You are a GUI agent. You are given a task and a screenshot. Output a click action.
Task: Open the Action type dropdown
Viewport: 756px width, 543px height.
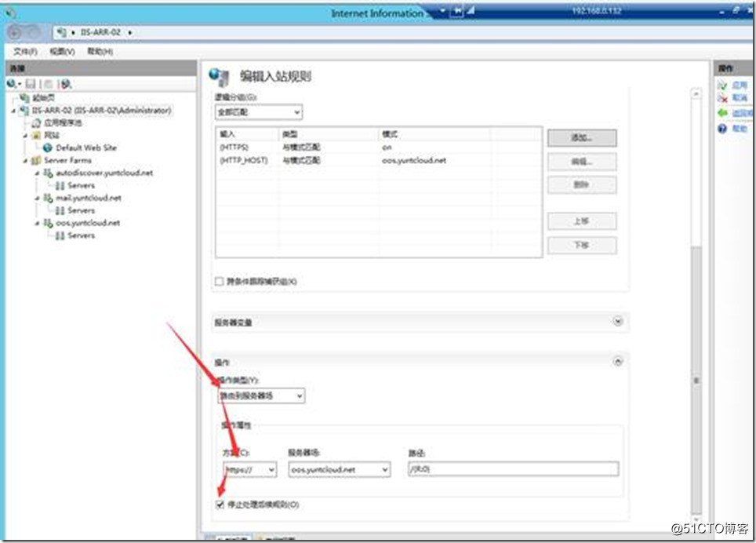tap(261, 396)
